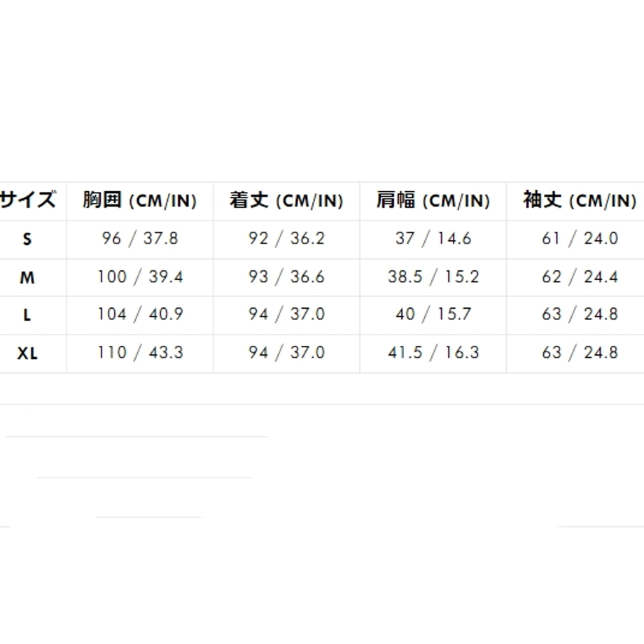Click the 38.5 / 15.2 shoulder cell
This screenshot has height=644, width=644.
433,276
